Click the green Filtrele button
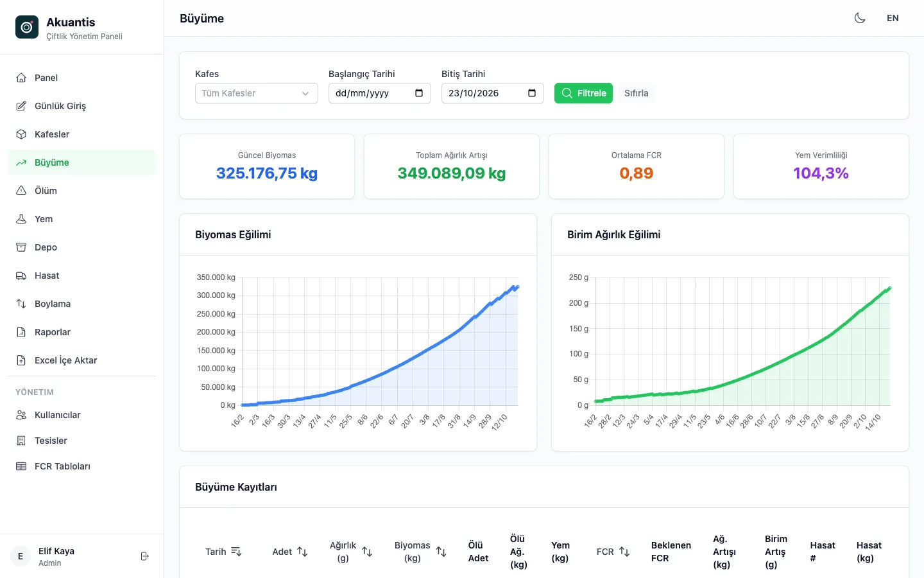This screenshot has width=924, height=578. pyautogui.click(x=583, y=93)
